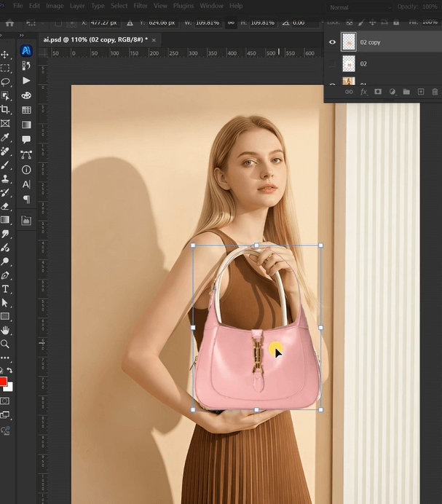Show the hidden 02 layer

(333, 64)
